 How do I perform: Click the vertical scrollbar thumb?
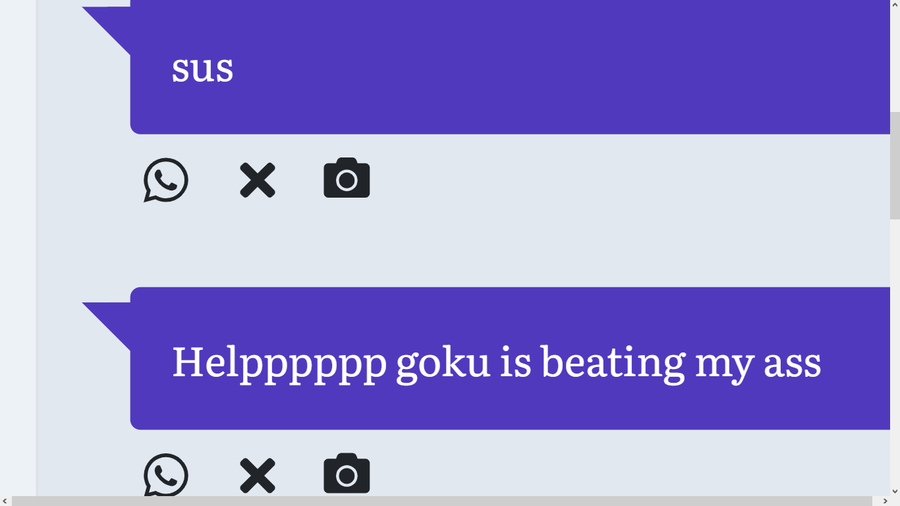point(895,165)
